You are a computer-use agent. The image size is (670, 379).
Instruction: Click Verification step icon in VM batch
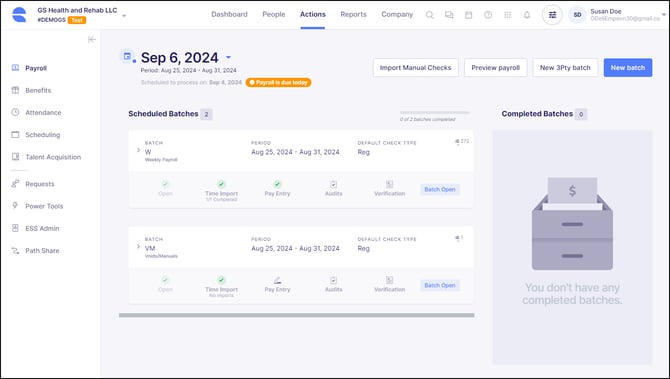tap(389, 280)
